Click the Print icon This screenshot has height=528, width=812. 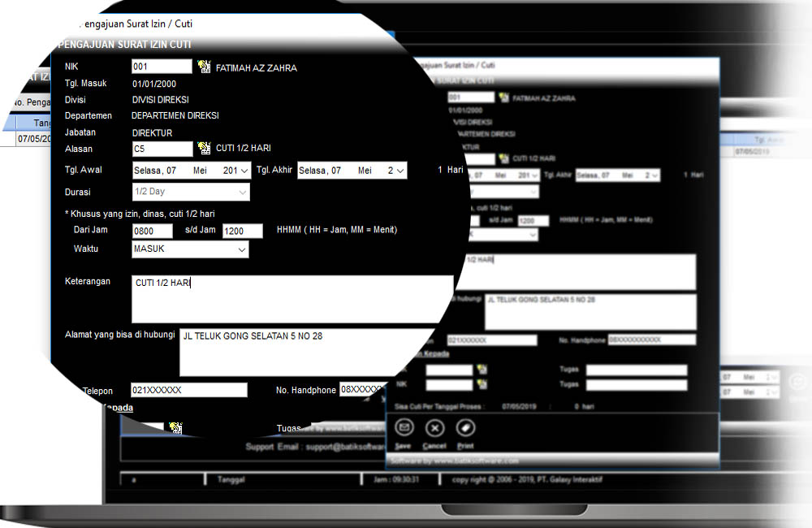point(465,428)
